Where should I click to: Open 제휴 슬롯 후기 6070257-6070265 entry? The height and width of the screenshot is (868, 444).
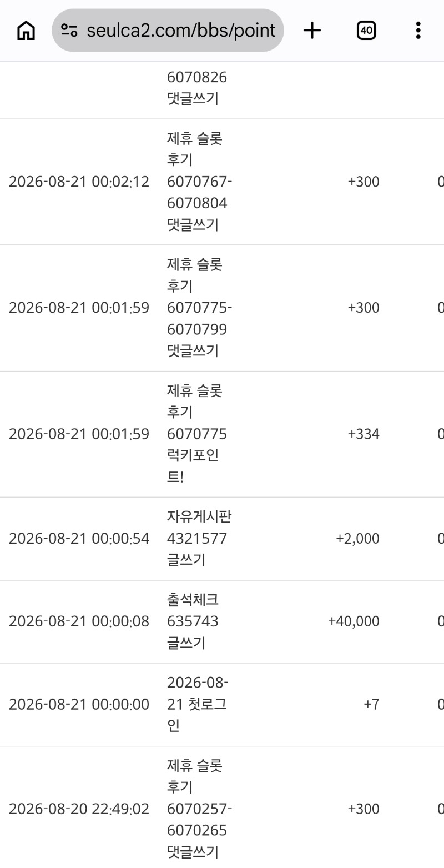click(x=199, y=809)
